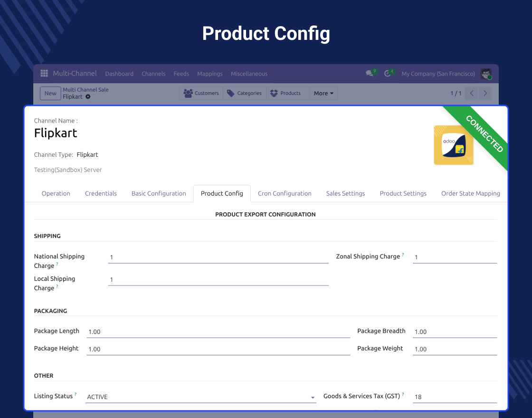Image resolution: width=532 pixels, height=418 pixels.
Task: Switch to the Operation tab
Action: pos(56,193)
